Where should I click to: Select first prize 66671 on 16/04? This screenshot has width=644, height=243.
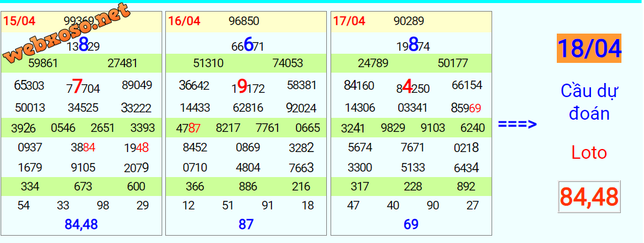tap(248, 45)
